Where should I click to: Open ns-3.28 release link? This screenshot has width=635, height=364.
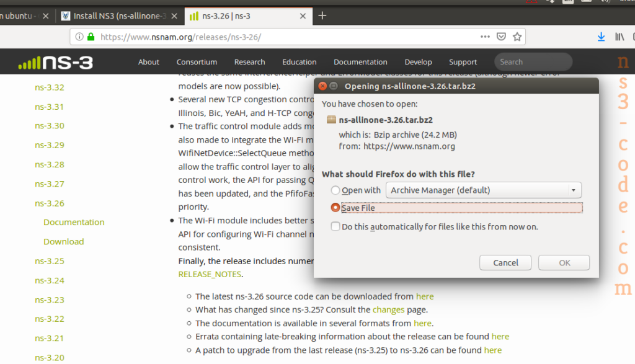(50, 164)
